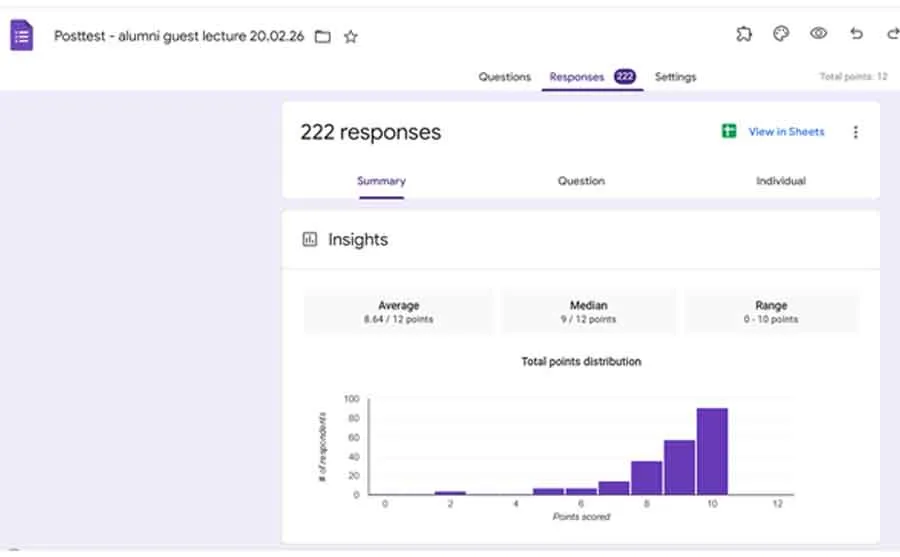Open the Settings tab
900x557 pixels.
point(675,77)
